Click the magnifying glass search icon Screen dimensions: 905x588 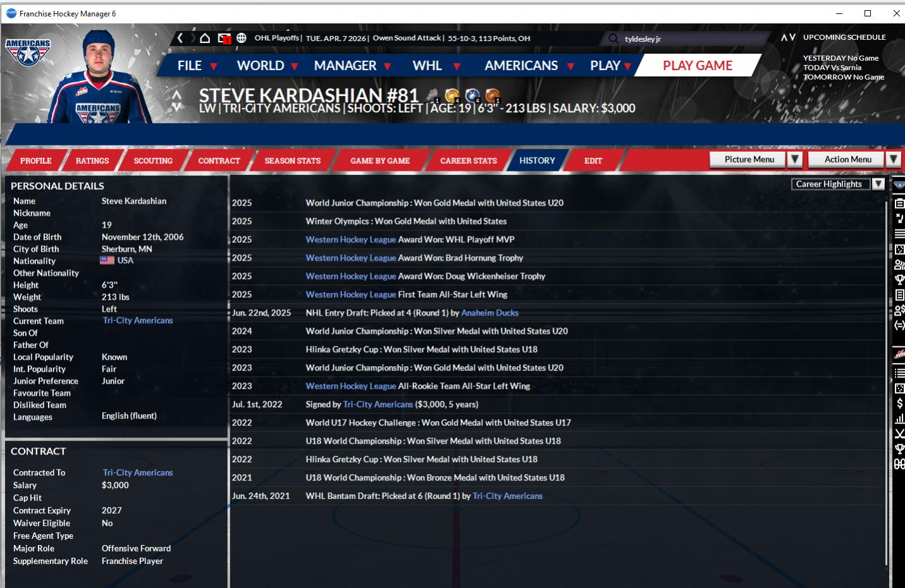tap(613, 39)
